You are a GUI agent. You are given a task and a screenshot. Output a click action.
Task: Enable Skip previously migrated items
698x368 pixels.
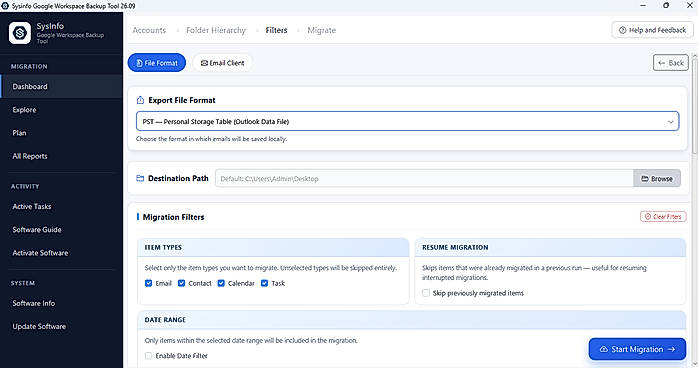click(426, 293)
